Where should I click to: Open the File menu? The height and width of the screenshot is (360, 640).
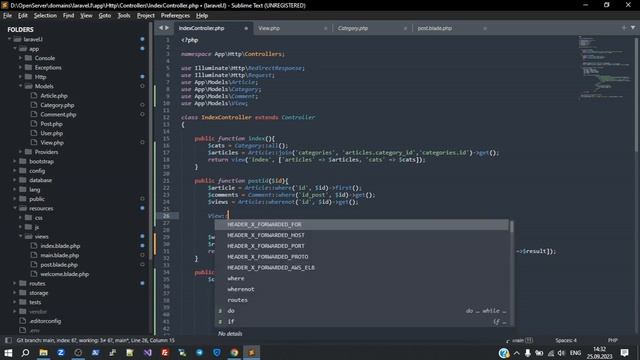(7, 16)
